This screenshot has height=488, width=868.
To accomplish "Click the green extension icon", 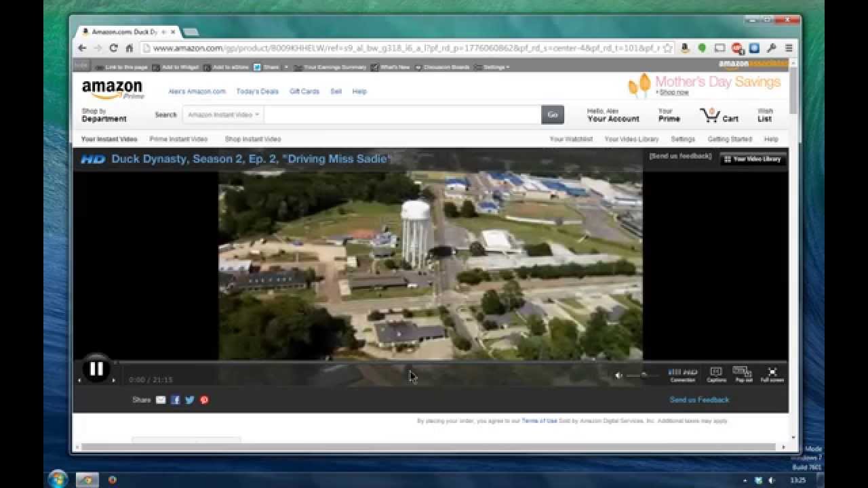I will click(x=702, y=48).
